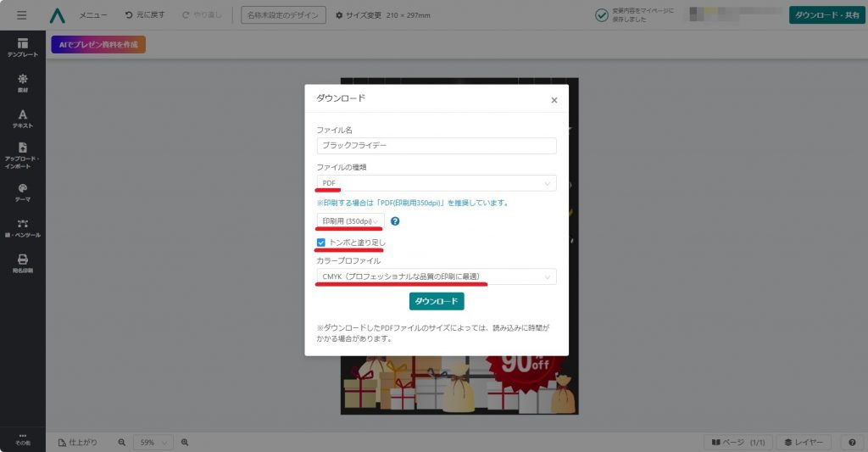Zoom in with the magnifier plus icon
Viewport: 868px width, 452px height.
tap(185, 443)
